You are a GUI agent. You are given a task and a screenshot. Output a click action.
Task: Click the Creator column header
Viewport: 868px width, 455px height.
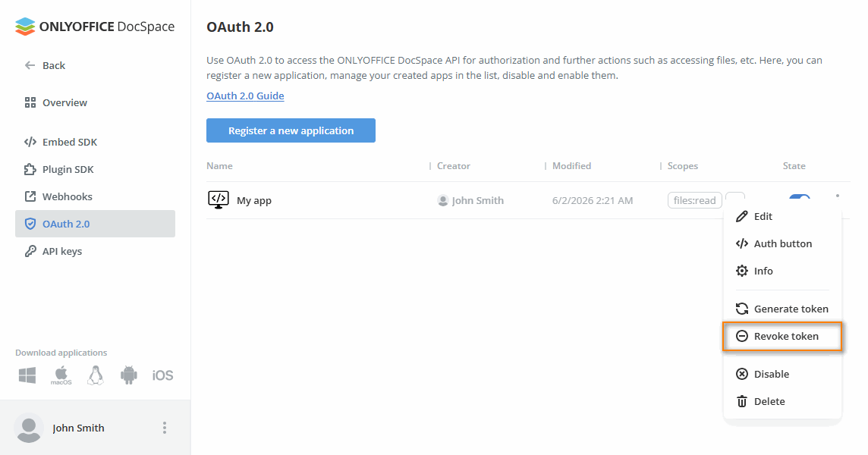click(454, 166)
